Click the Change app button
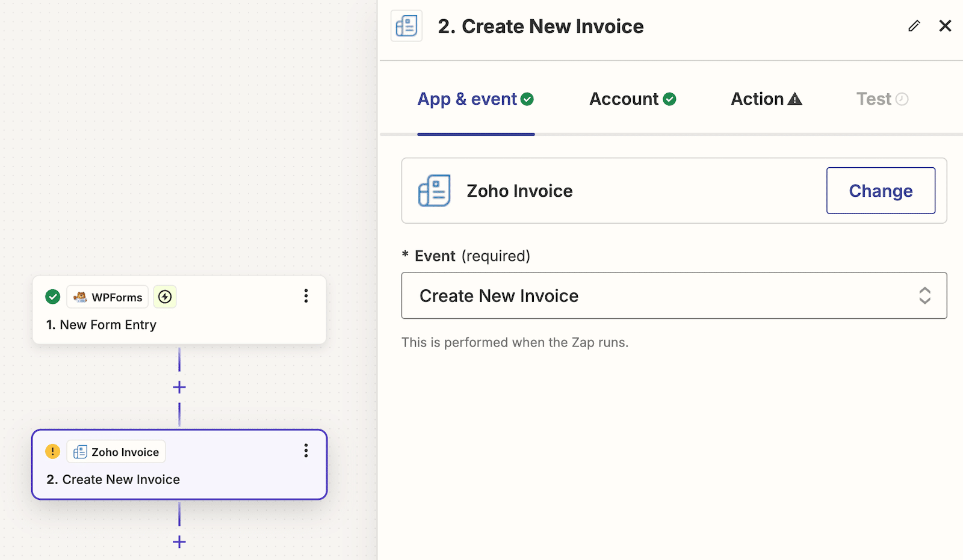The height and width of the screenshot is (560, 963). click(x=881, y=191)
